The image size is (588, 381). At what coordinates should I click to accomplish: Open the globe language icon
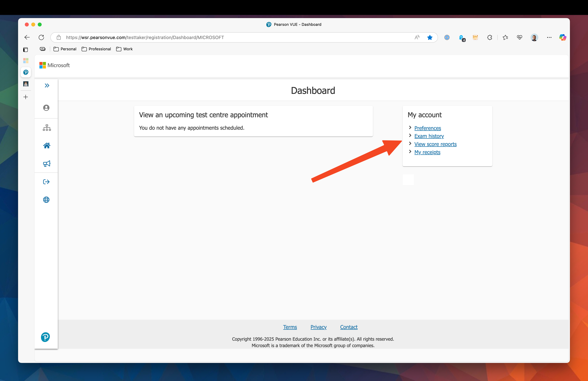click(x=46, y=200)
